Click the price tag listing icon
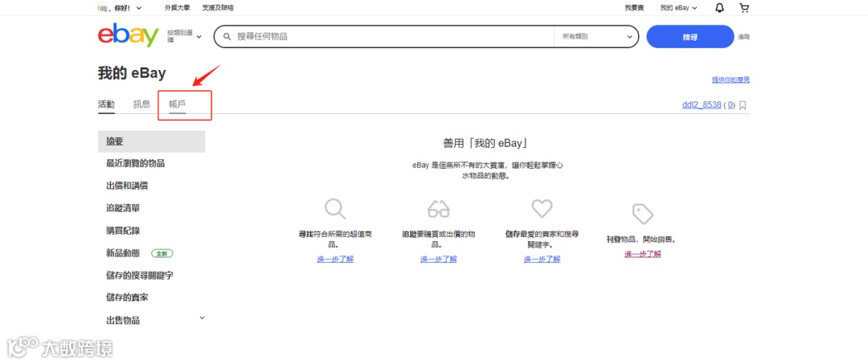This screenshot has height=364, width=868. pyautogui.click(x=643, y=214)
